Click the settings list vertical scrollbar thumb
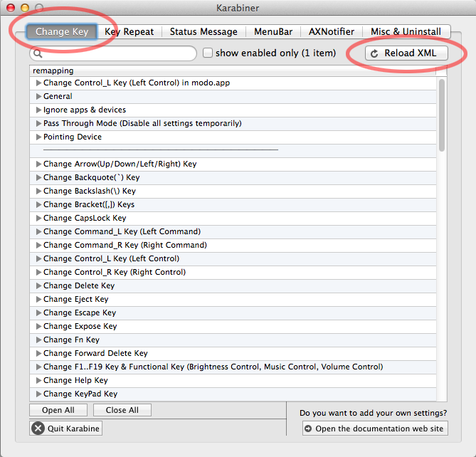 442,115
